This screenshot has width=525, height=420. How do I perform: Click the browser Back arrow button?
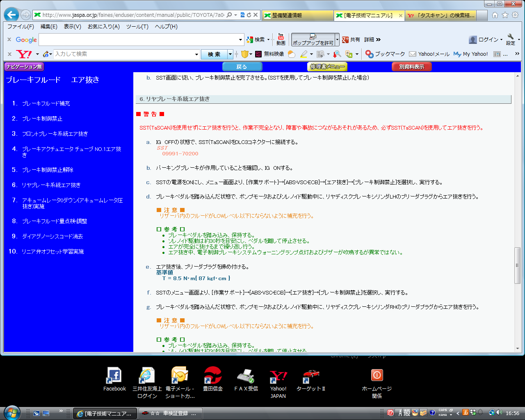[x=11, y=15]
